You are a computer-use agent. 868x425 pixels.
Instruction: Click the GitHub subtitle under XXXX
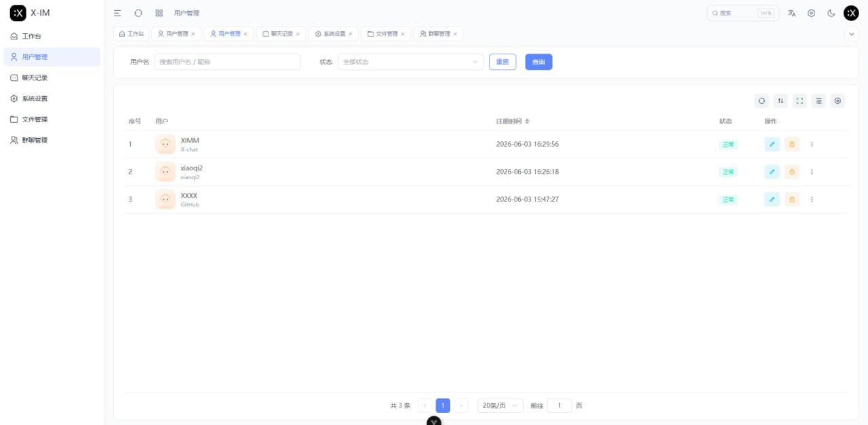[190, 204]
